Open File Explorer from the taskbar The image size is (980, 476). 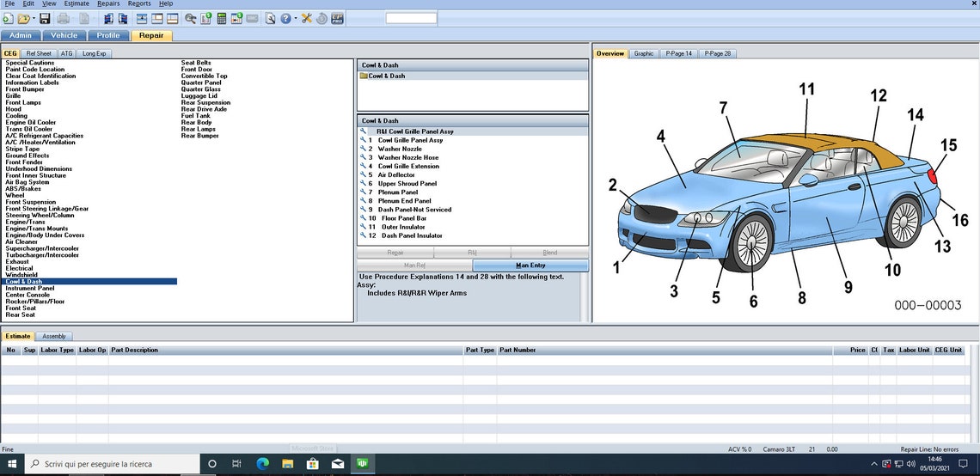point(287,464)
